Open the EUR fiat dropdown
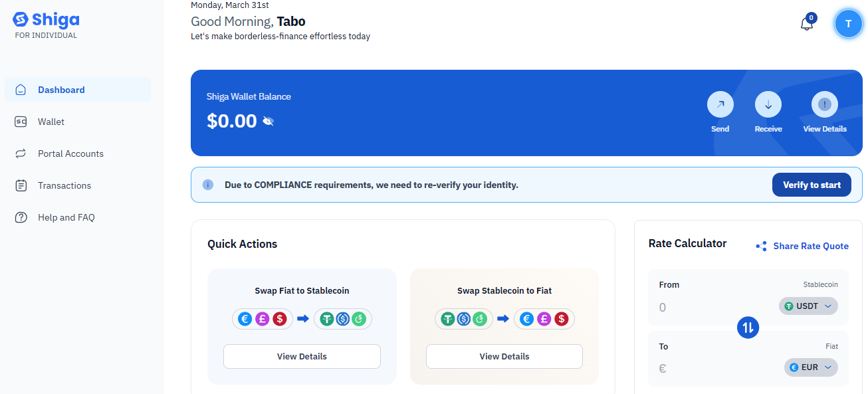Screen dimensions: 868x394 click(x=811, y=367)
